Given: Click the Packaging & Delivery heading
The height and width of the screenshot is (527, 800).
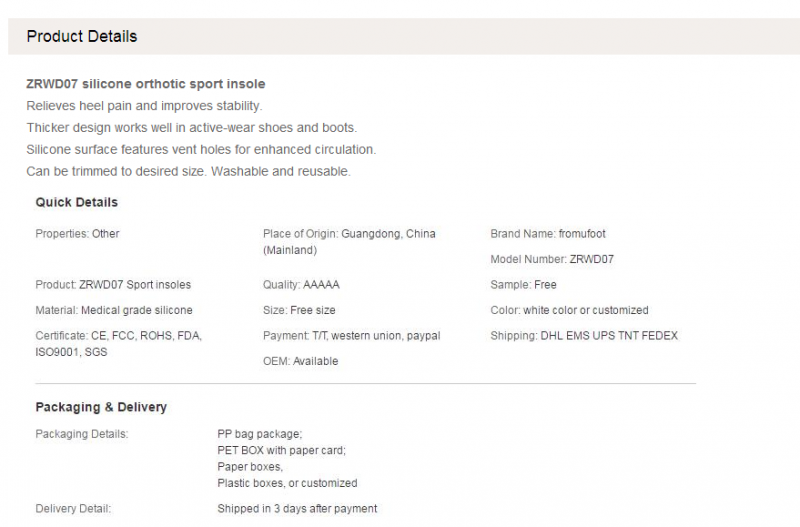Looking at the screenshot, I should [101, 407].
